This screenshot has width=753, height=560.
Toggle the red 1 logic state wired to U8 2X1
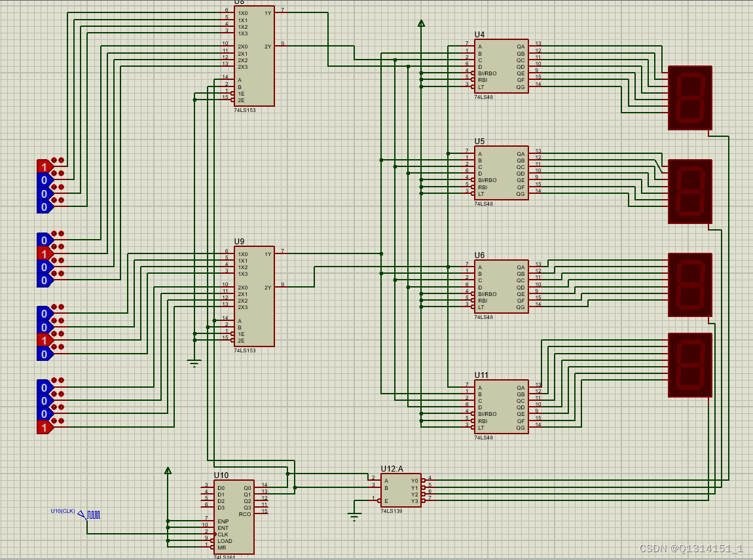pyautogui.click(x=45, y=253)
